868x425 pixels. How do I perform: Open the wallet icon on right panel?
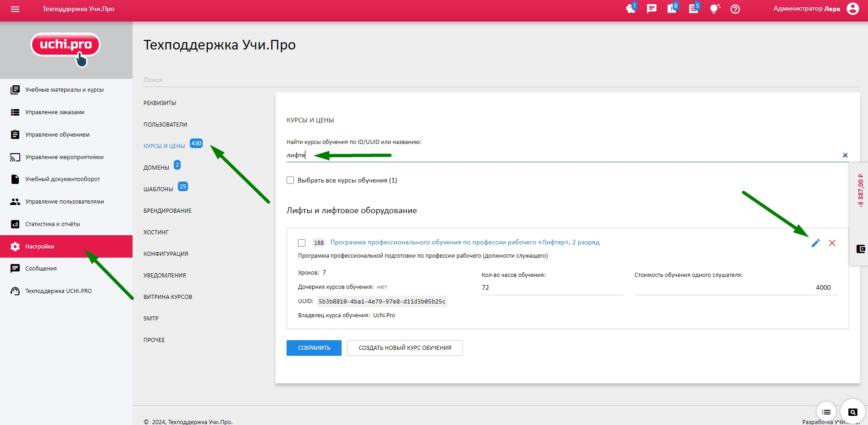coord(861,249)
